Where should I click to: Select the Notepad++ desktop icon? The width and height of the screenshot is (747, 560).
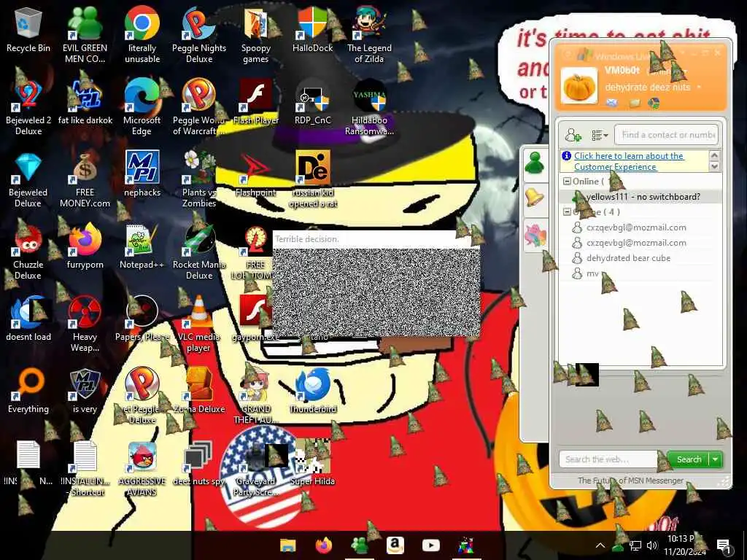[142, 248]
